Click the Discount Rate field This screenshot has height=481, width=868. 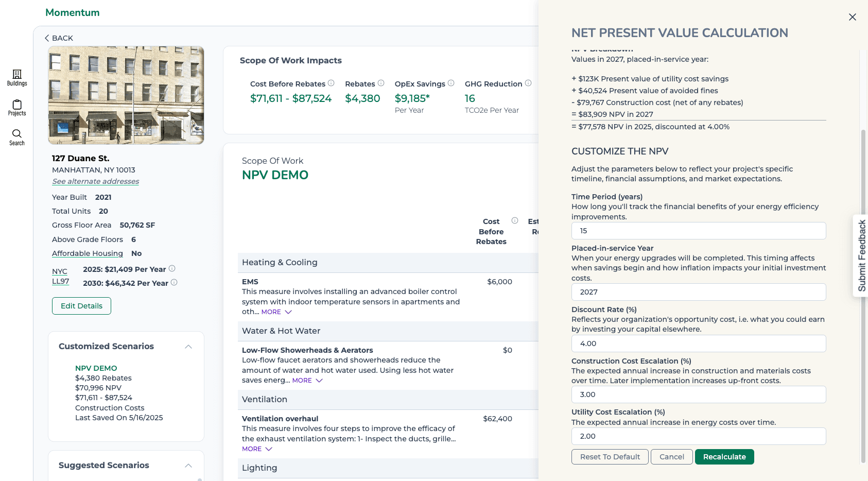[699, 343]
